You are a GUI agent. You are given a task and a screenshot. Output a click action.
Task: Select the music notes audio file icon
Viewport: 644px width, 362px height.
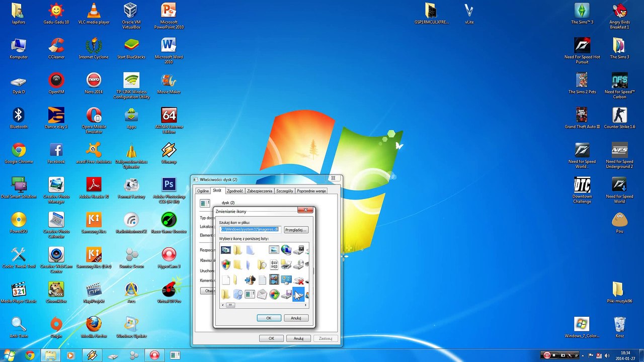274,264
